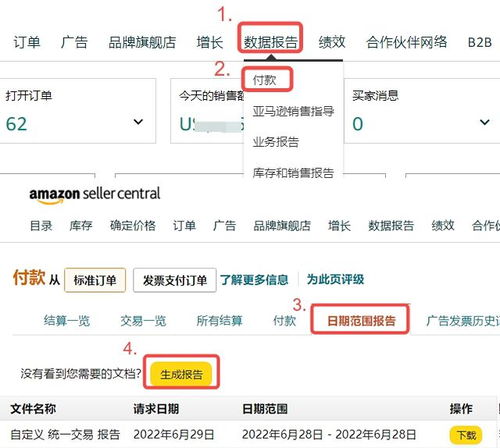Switch to the 所有结算 tab

pos(219,321)
